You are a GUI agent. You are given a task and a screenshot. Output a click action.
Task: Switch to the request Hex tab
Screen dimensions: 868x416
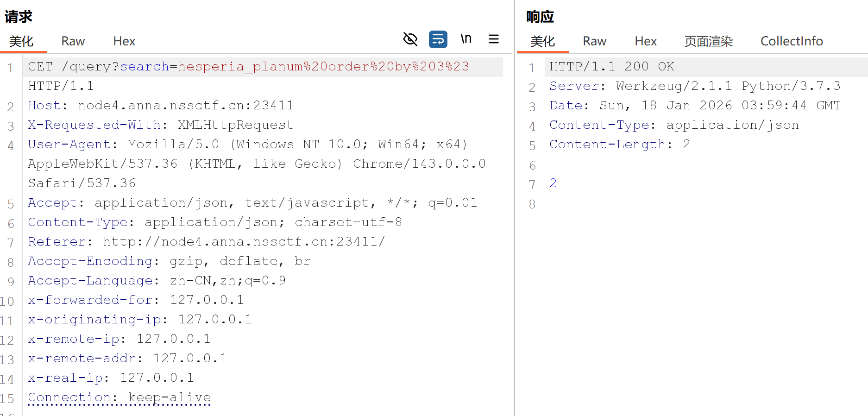pyautogui.click(x=124, y=41)
